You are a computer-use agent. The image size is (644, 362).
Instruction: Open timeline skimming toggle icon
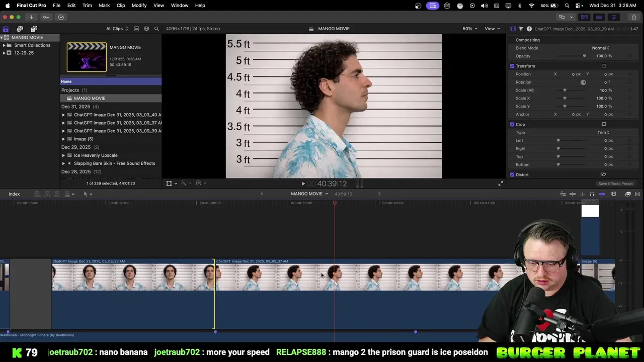[572, 194]
